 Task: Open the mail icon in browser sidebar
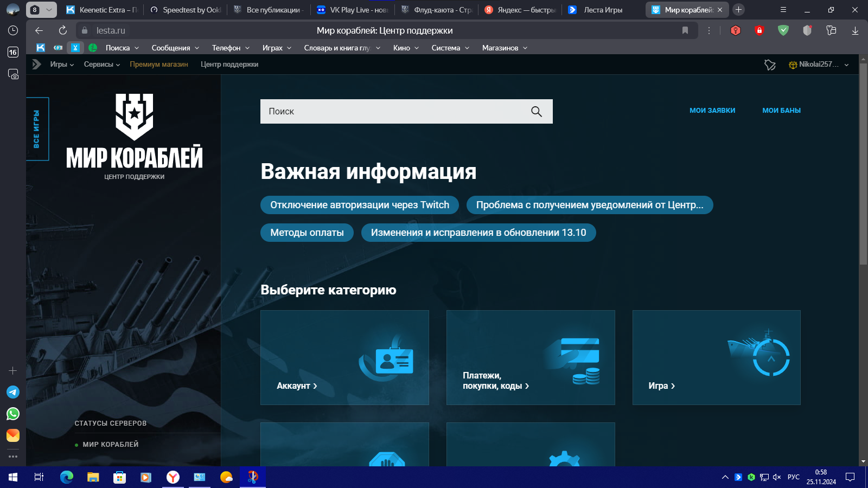tap(13, 435)
